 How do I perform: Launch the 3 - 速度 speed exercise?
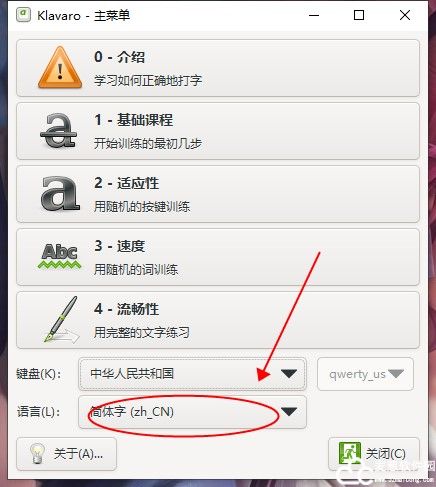(218, 257)
